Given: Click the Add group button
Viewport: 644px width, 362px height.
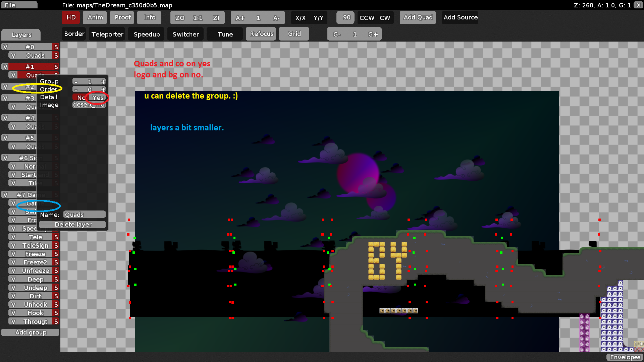Looking at the screenshot, I should tap(30, 332).
